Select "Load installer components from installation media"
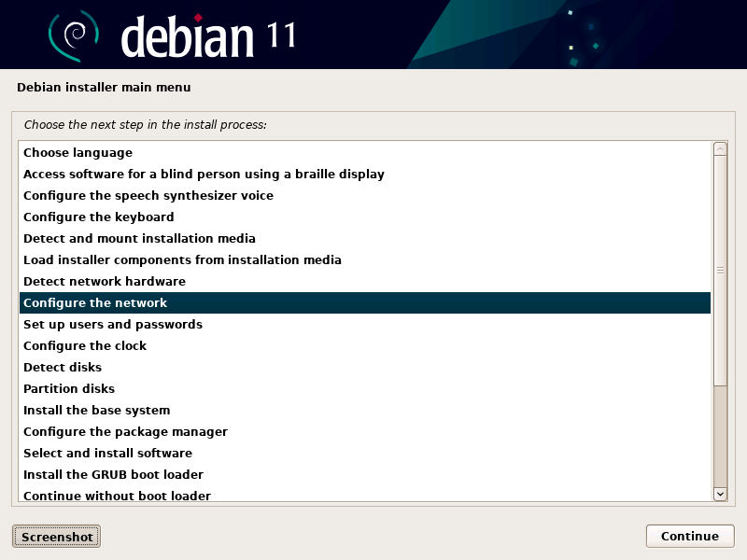 pos(365,260)
